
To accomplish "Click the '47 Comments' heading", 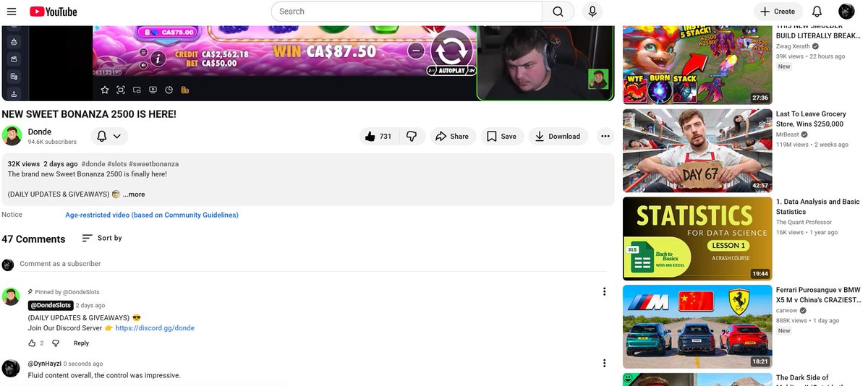I will (x=33, y=239).
